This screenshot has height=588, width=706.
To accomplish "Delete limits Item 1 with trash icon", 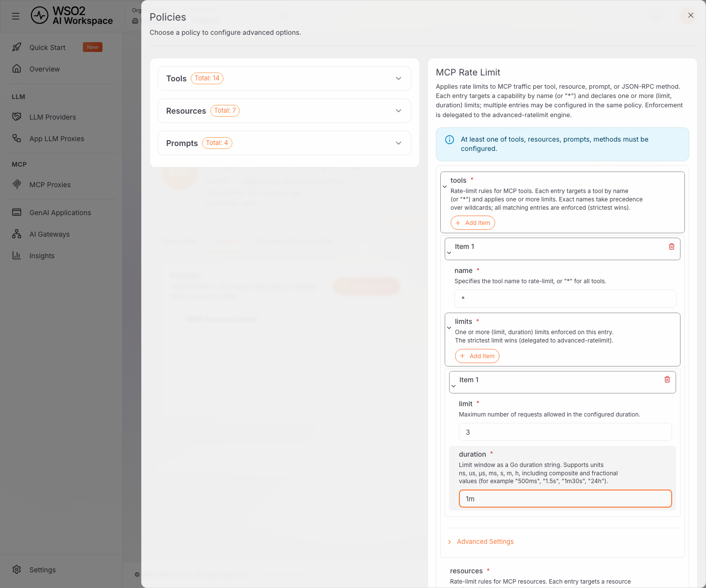I will pos(667,379).
